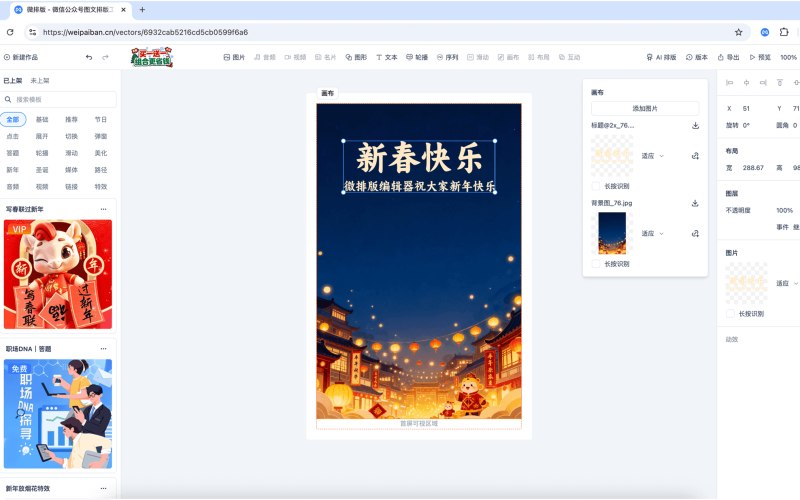
Task: Select the 轮播 carousel tool
Action: (417, 57)
